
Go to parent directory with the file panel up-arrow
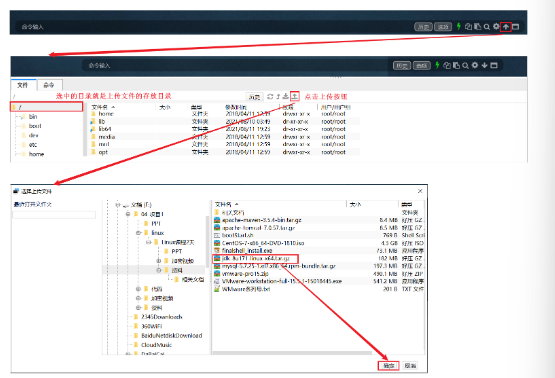click(278, 96)
